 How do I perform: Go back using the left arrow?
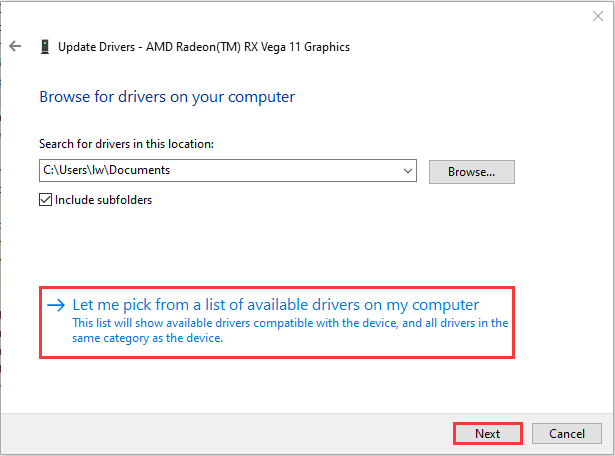(x=15, y=46)
